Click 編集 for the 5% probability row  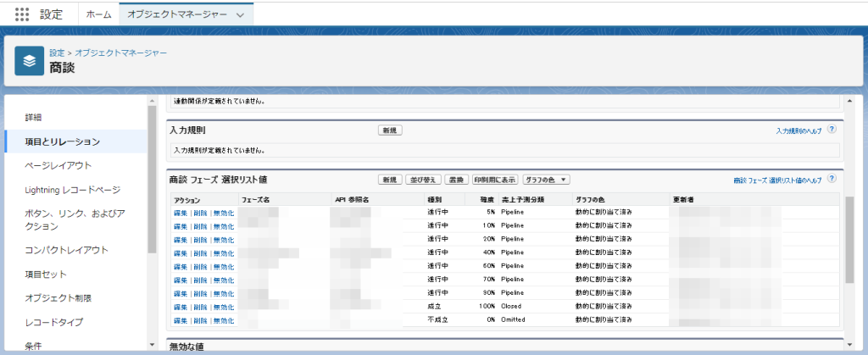pos(181,212)
